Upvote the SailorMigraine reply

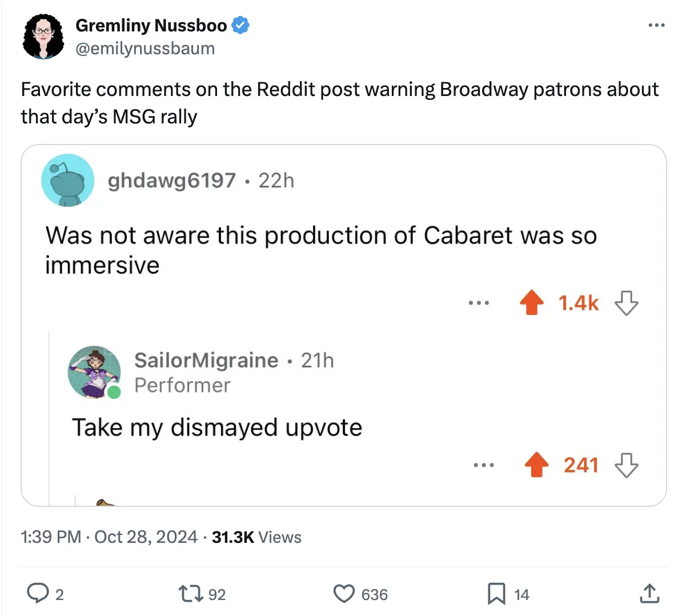pyautogui.click(x=536, y=465)
